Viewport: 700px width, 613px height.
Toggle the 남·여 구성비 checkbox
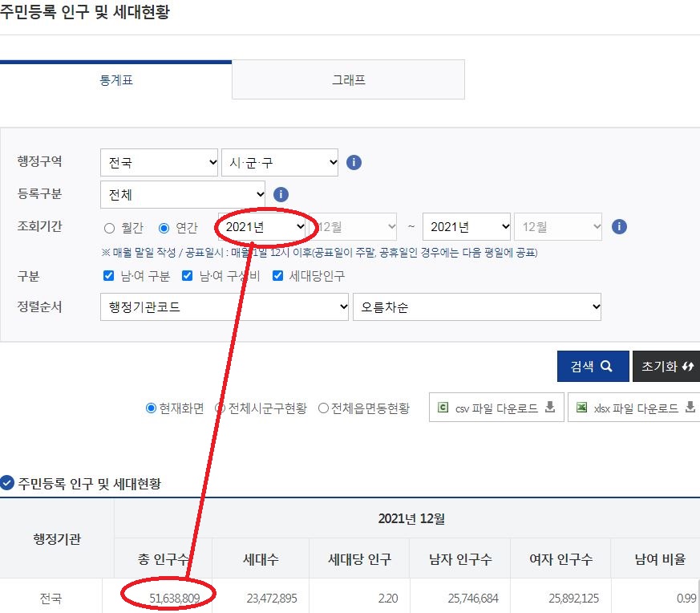(x=187, y=276)
